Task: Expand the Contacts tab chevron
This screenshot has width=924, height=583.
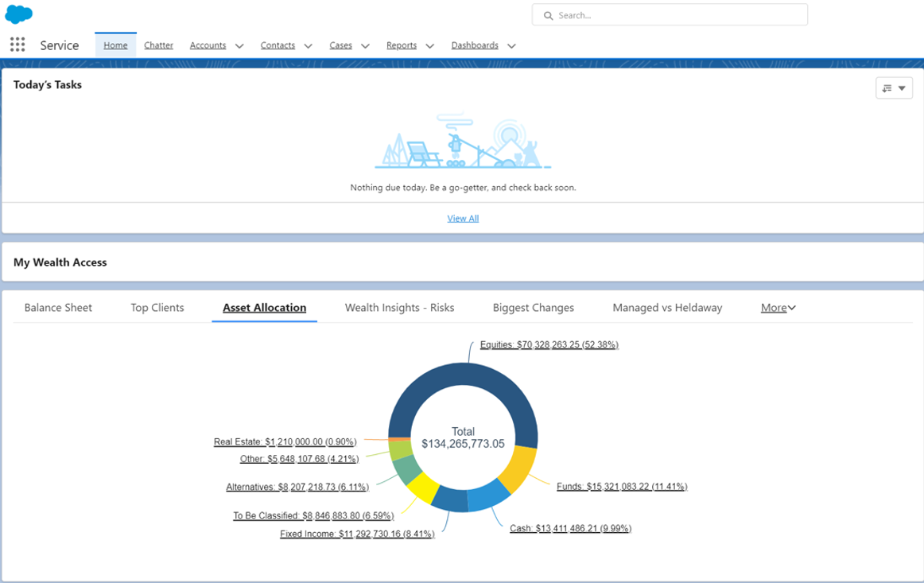Action: coord(308,46)
